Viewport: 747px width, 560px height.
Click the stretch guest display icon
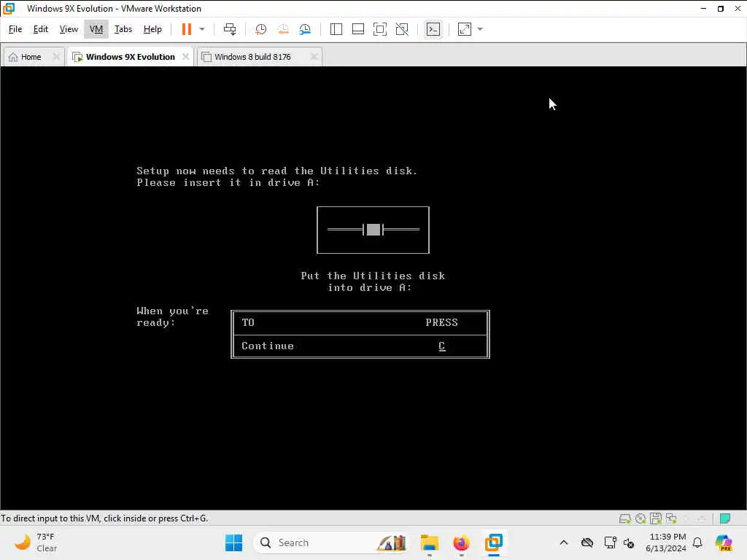click(465, 29)
